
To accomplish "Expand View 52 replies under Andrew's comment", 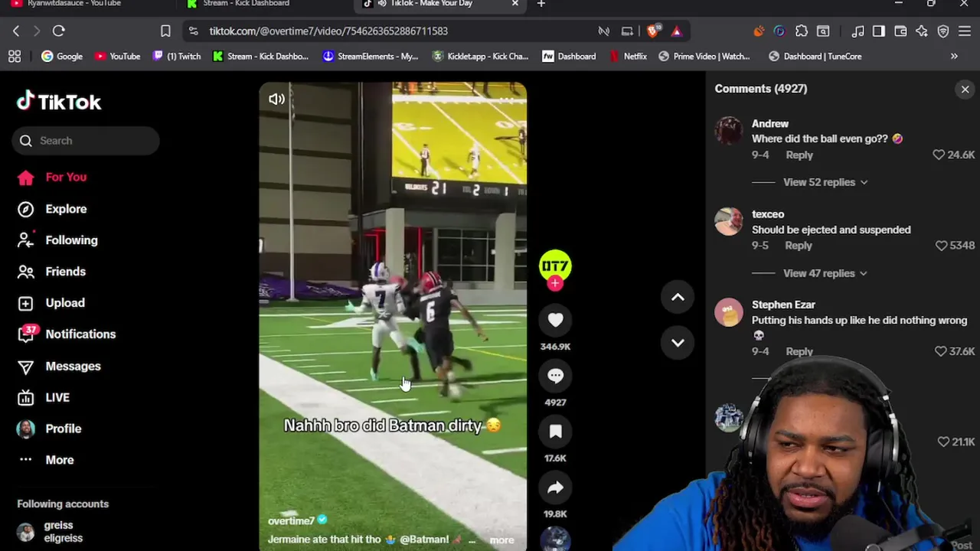I will point(825,182).
